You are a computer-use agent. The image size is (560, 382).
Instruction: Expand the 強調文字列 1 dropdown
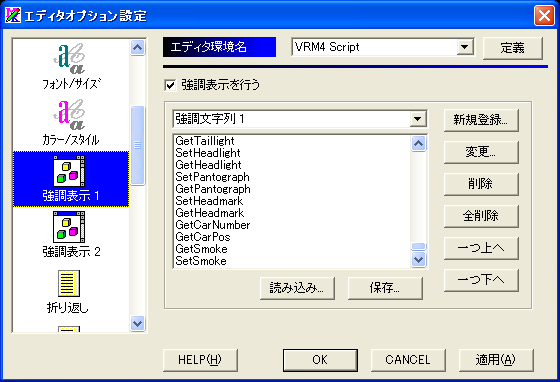point(418,119)
